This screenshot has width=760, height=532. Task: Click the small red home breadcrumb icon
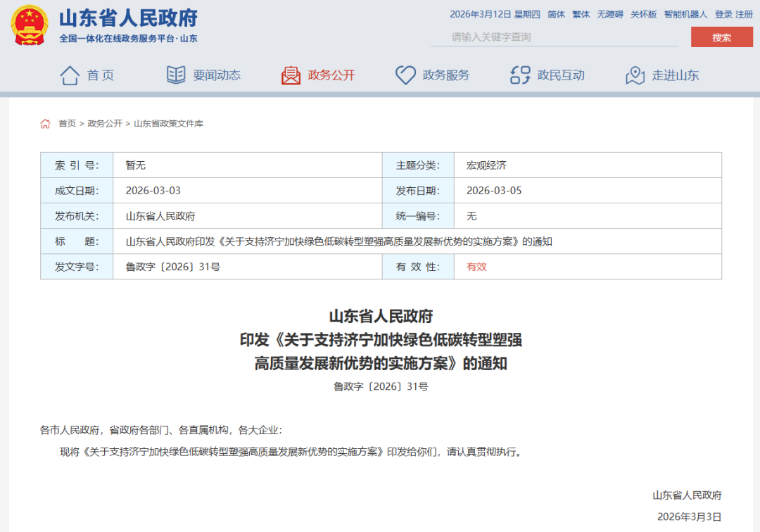45,124
